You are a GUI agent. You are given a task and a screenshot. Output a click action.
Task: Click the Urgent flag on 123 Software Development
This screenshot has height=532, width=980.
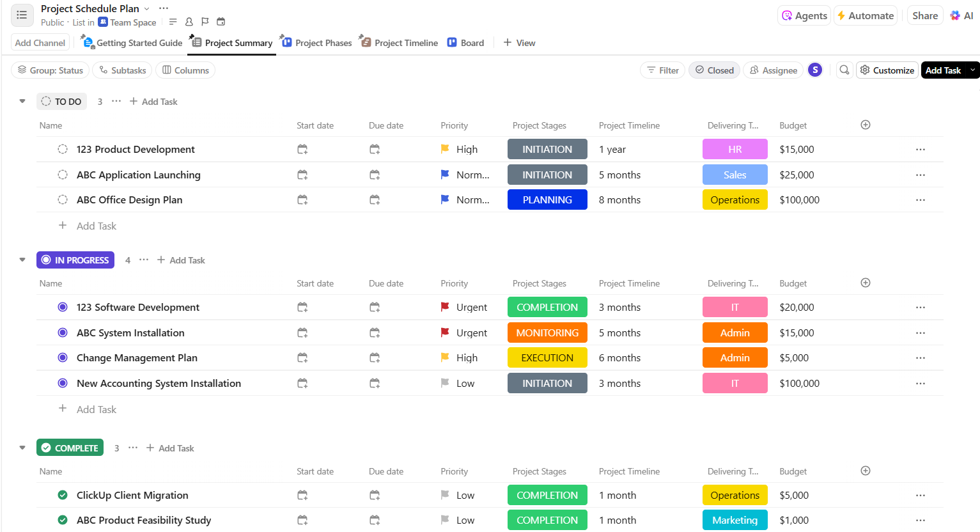pyautogui.click(x=445, y=308)
